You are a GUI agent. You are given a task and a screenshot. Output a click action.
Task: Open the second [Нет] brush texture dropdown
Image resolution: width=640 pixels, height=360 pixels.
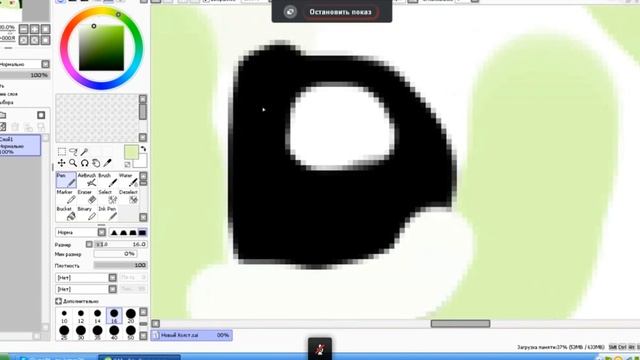[x=86, y=289]
